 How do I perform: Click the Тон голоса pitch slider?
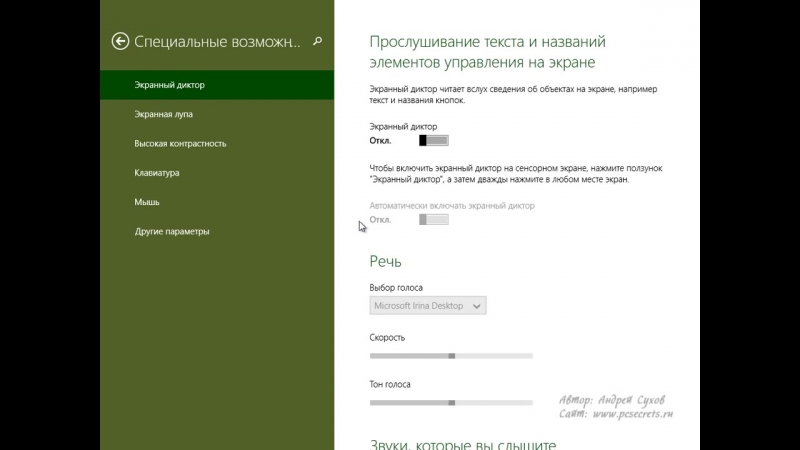(451, 403)
